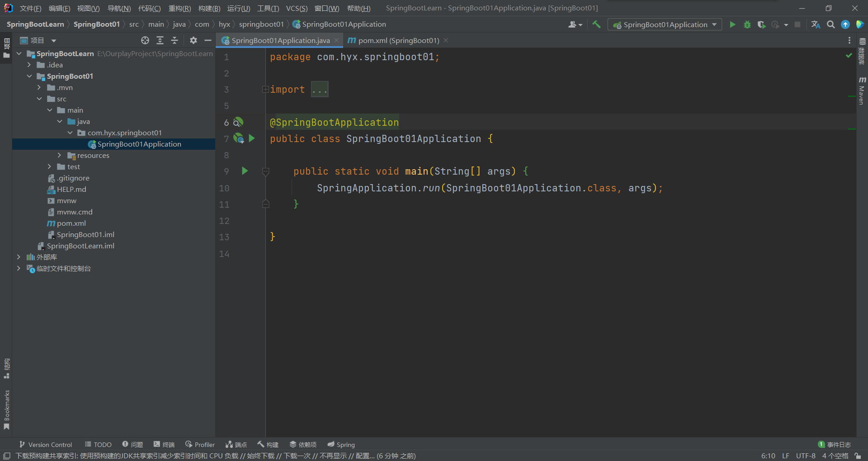Click springboot01 breadcrumb in navigation bar
Image resolution: width=868 pixels, height=461 pixels.
point(261,24)
